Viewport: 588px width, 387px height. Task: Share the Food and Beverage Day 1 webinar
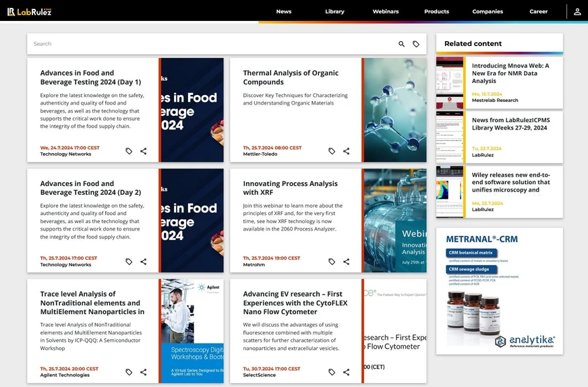[143, 151]
